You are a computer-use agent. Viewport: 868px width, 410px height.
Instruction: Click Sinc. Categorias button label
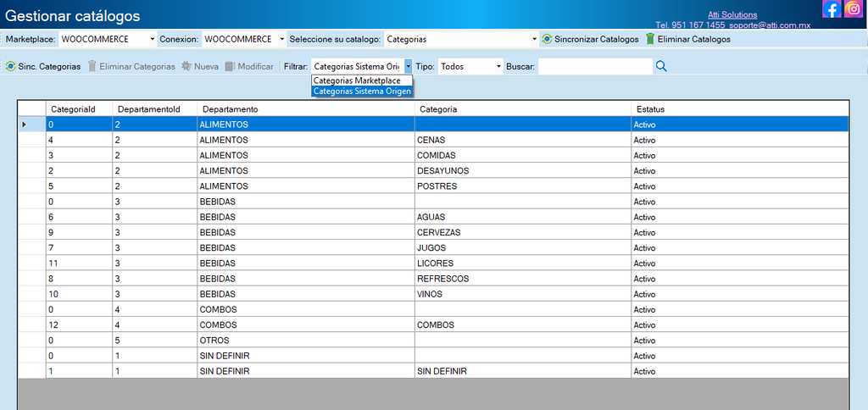(49, 66)
